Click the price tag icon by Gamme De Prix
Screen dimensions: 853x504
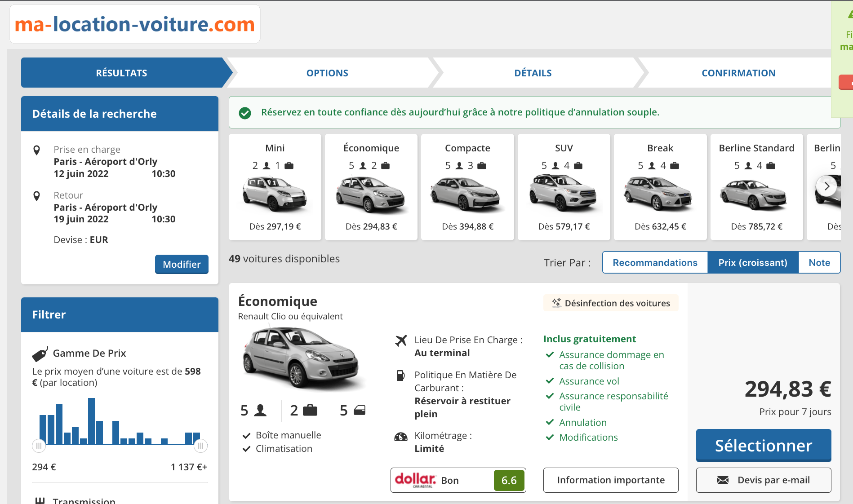pos(40,354)
